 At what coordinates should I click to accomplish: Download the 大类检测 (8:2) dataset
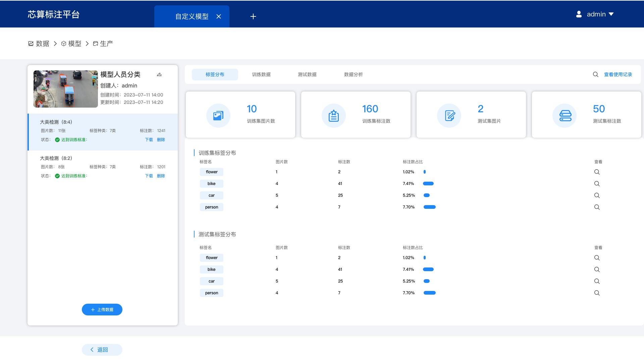pos(149,176)
